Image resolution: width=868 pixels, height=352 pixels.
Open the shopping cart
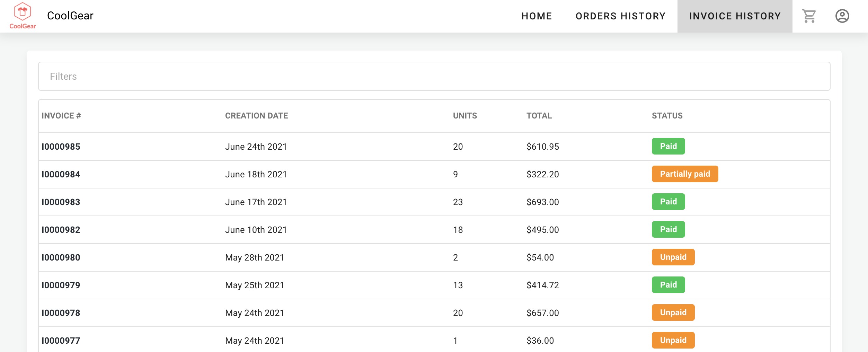click(809, 16)
